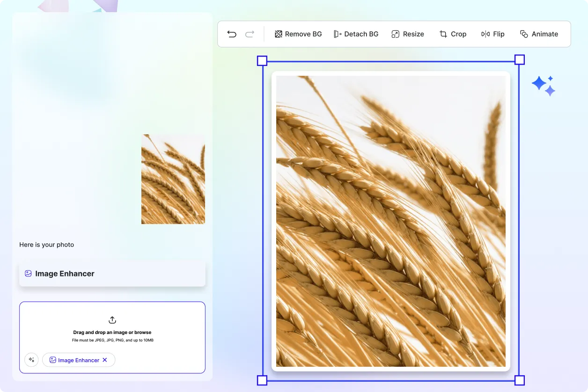Click the Image Enhancer tag chip
The width and height of the screenshot is (588, 392).
74,360
